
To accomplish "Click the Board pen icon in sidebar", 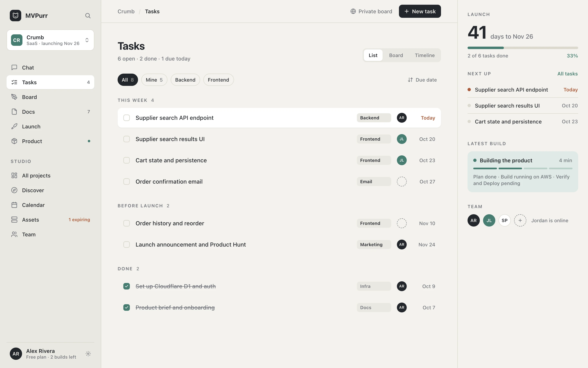I will pos(14,97).
